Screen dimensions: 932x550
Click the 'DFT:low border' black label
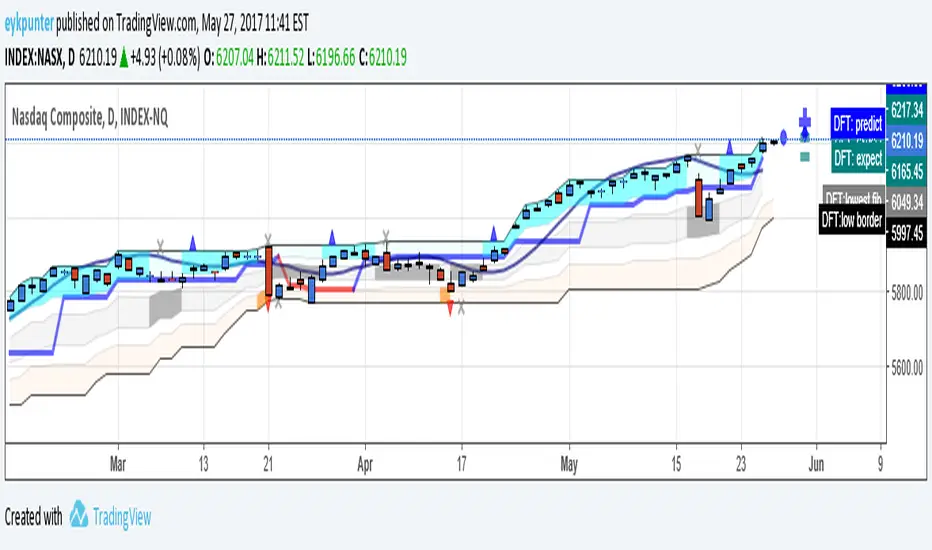click(851, 221)
